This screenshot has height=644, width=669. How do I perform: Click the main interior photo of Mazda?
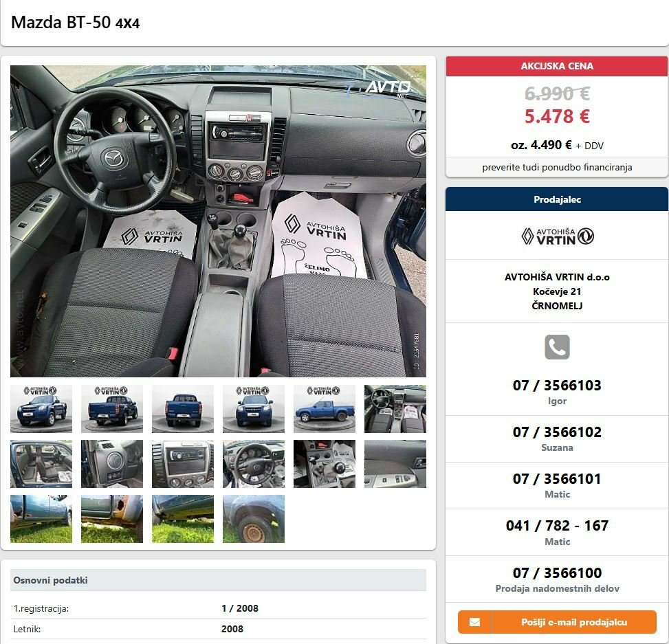(x=218, y=221)
